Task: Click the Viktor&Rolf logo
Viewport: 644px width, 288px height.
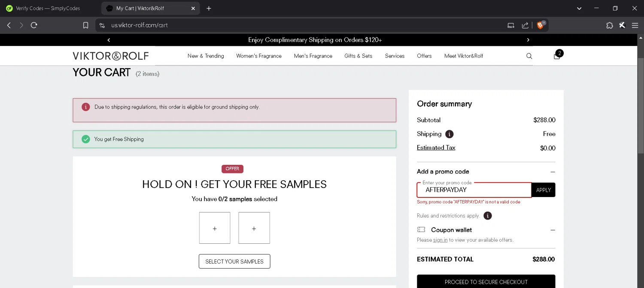Action: 111,56
